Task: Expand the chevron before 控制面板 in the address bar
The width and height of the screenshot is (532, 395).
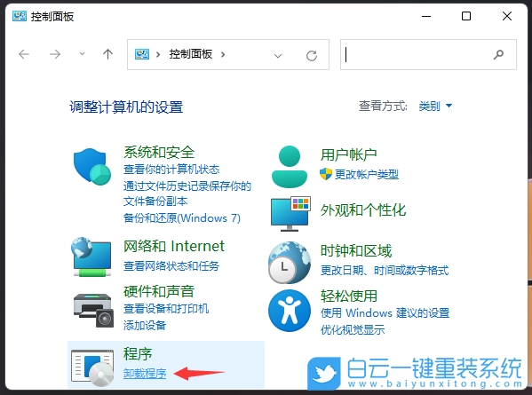Action: 158,54
